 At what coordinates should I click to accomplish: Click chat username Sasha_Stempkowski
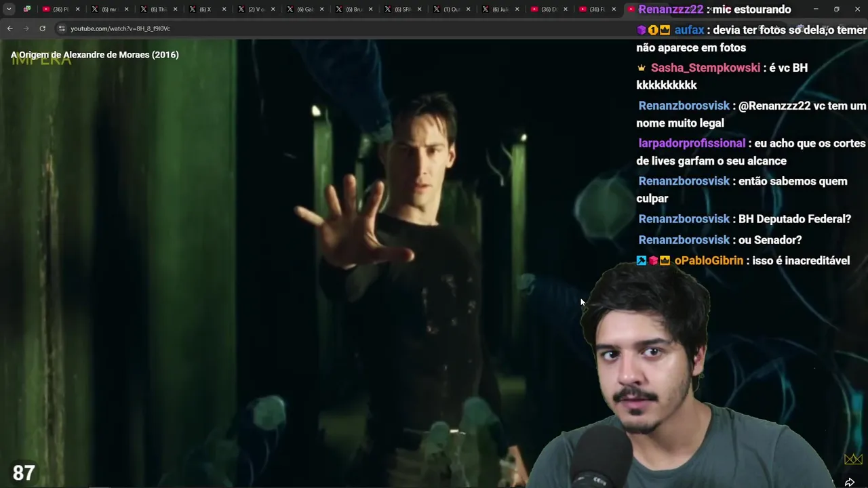click(705, 68)
